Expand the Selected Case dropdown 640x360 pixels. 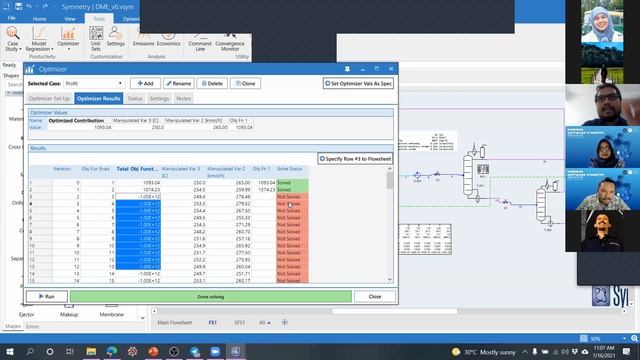pyautogui.click(x=120, y=83)
